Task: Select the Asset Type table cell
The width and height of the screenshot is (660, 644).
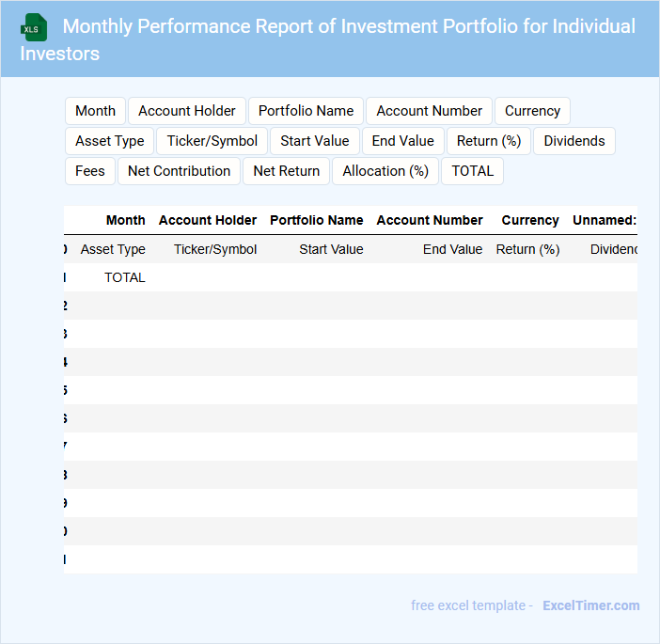Action: click(x=113, y=249)
